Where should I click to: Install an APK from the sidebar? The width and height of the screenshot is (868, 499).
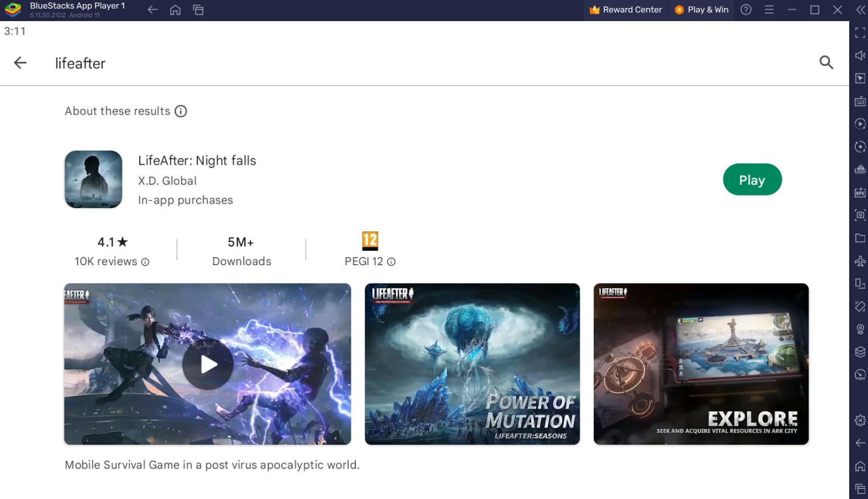pos(860,192)
